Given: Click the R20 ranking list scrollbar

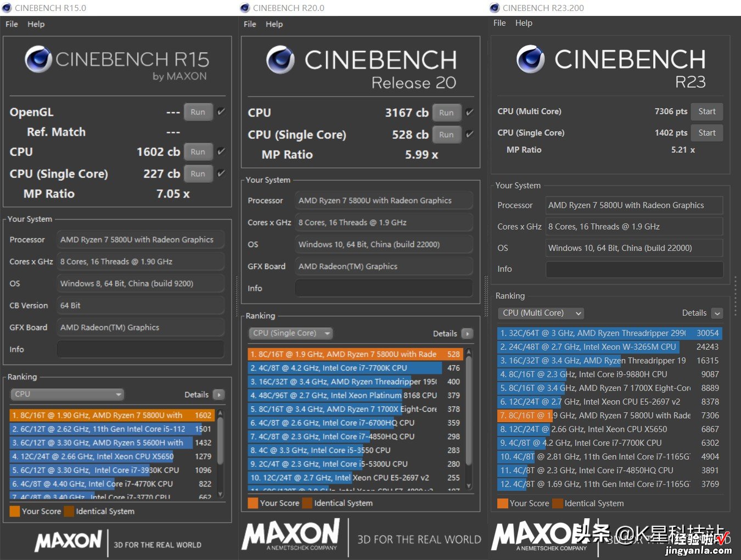Looking at the screenshot, I should (x=469, y=418).
